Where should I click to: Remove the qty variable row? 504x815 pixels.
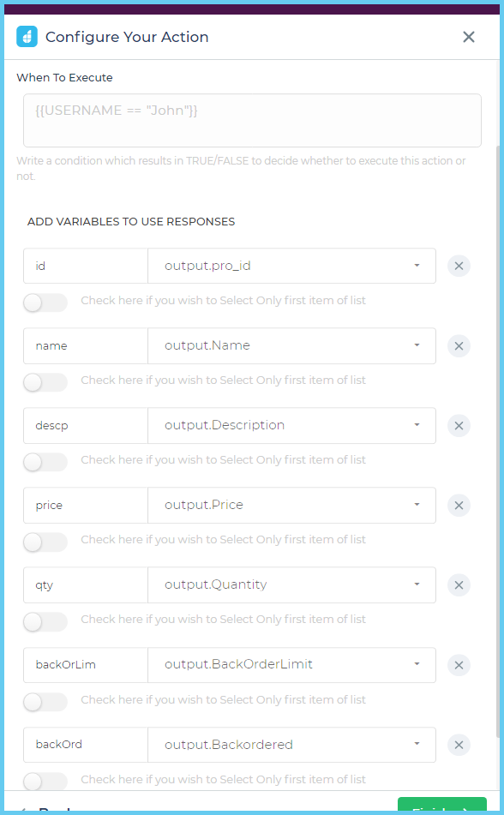click(459, 585)
